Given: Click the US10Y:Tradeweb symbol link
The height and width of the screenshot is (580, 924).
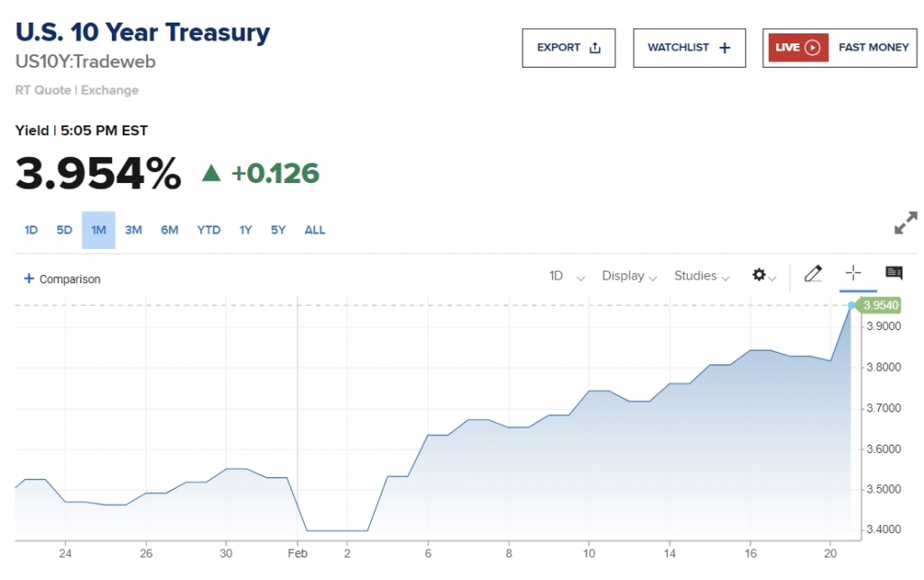Looking at the screenshot, I should (x=86, y=62).
